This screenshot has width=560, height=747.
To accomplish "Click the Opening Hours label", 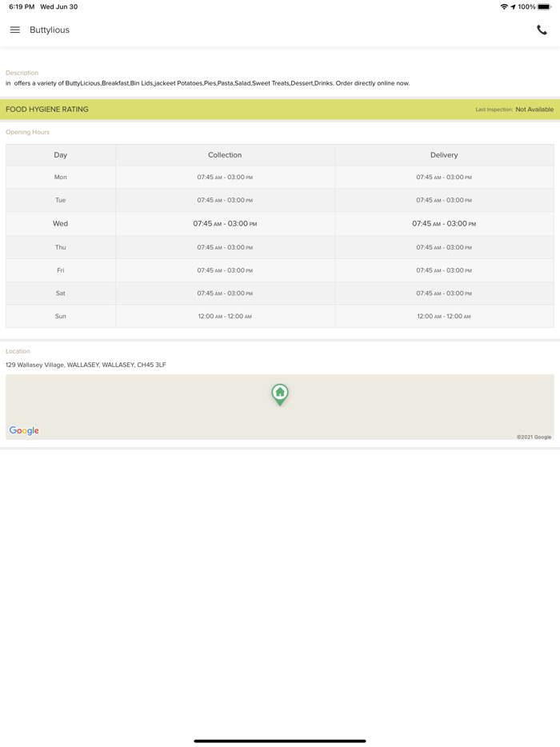I will tap(27, 132).
